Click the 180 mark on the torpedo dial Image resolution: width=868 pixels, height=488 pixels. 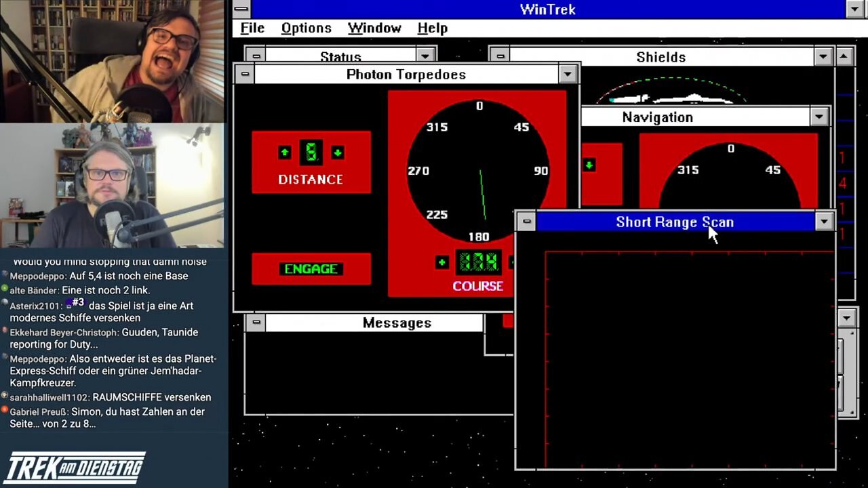[479, 237]
